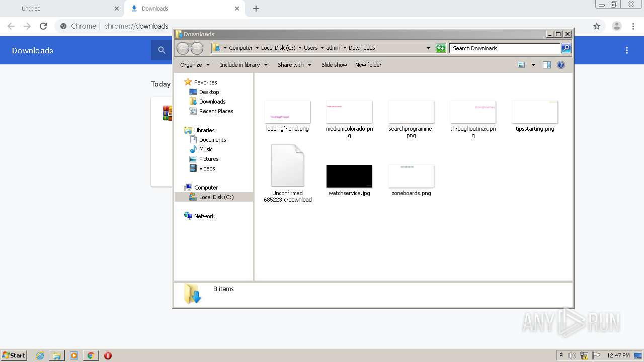
Task: Open Windows Media Player taskbar icon
Action: [x=74, y=355]
